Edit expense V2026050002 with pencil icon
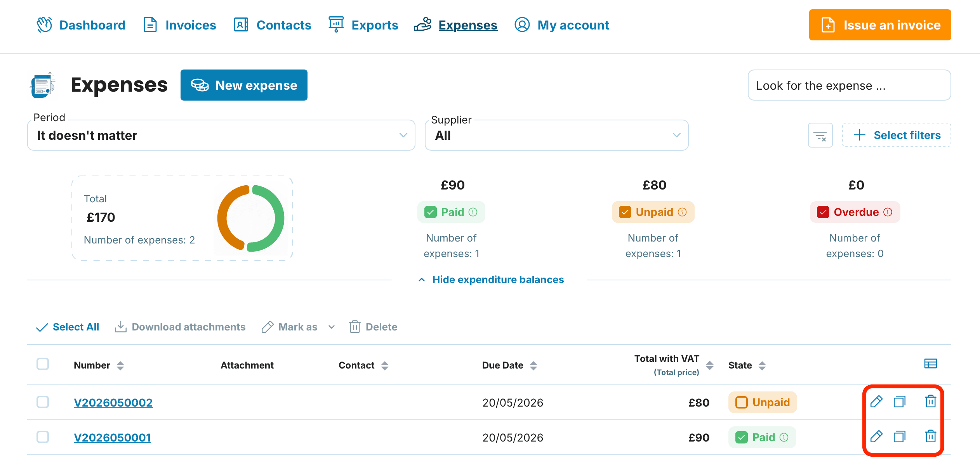This screenshot has width=980, height=466. 876,402
